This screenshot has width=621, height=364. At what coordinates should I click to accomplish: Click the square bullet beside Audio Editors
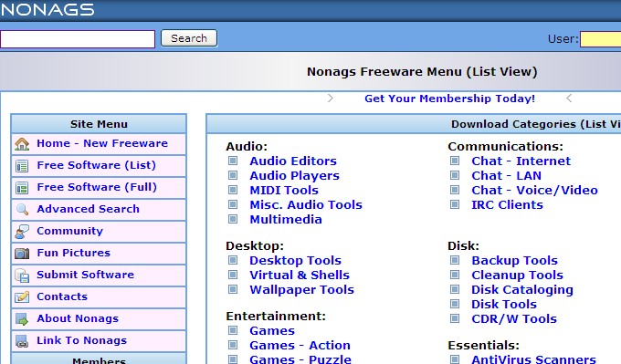click(x=233, y=161)
